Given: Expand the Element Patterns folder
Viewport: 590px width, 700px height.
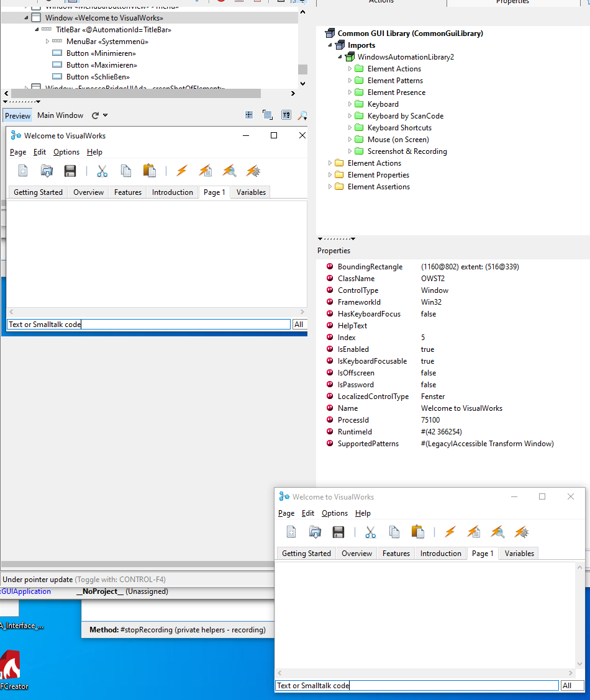Looking at the screenshot, I should tap(350, 81).
